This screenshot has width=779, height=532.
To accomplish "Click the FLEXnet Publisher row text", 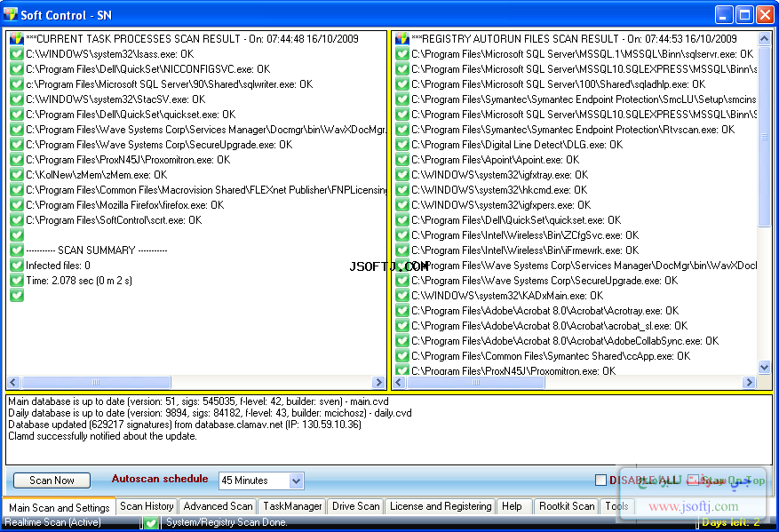I will [206, 190].
